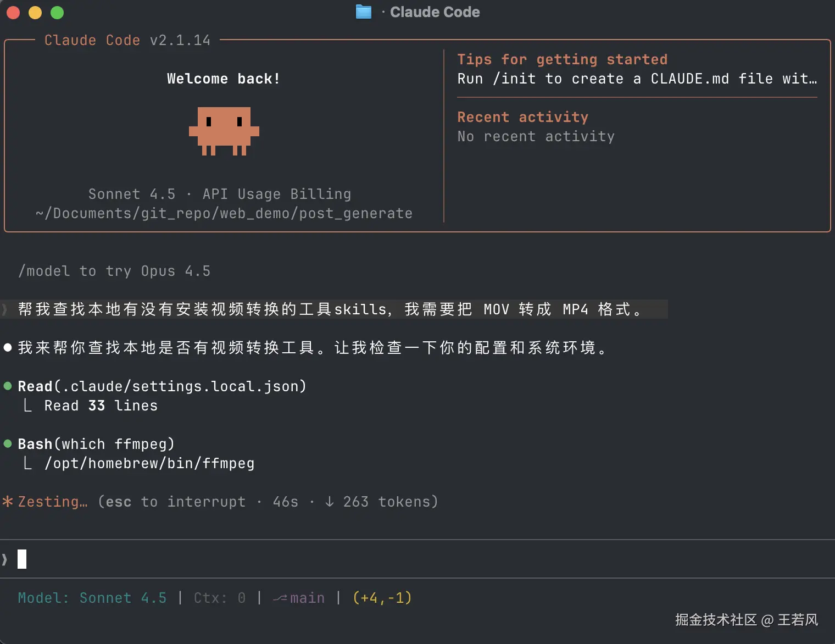Click the green bullet beside Read(.claude/settings.local.json)
Screen dimensions: 835x644
pyautogui.click(x=8, y=386)
